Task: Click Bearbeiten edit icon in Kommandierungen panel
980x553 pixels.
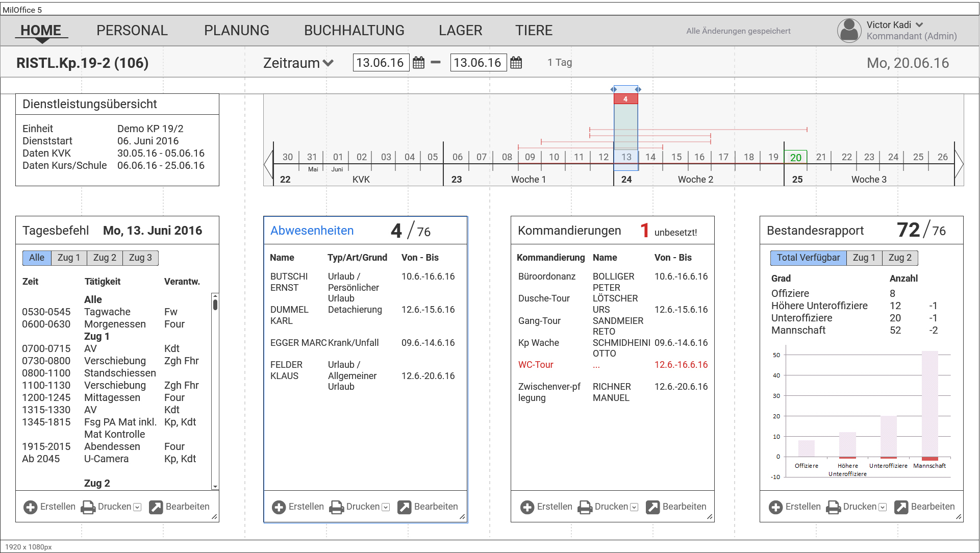Action: pos(653,507)
